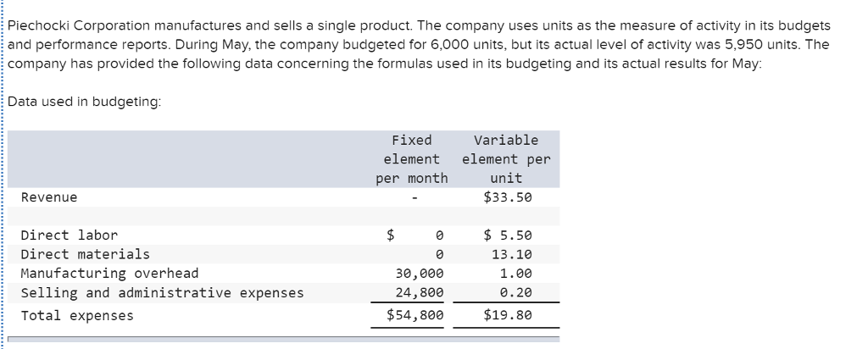Select the 30,000 manufacturing overhead fixed amount
Viewport: 868px width, 349px height.
420,274
